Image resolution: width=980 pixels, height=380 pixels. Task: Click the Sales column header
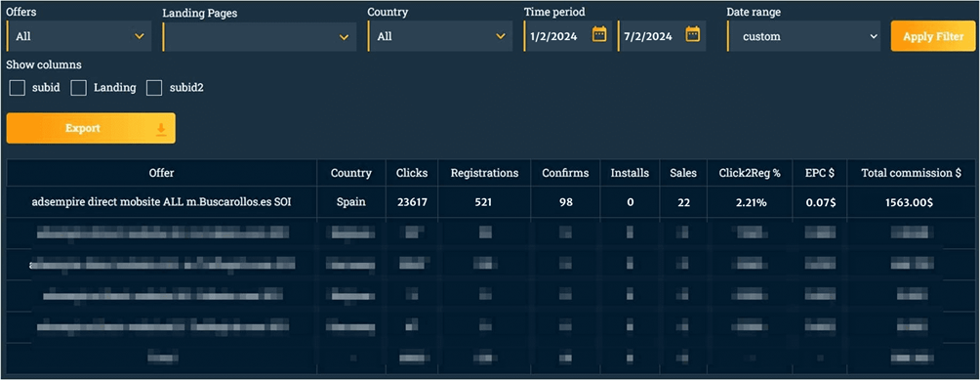[682, 173]
